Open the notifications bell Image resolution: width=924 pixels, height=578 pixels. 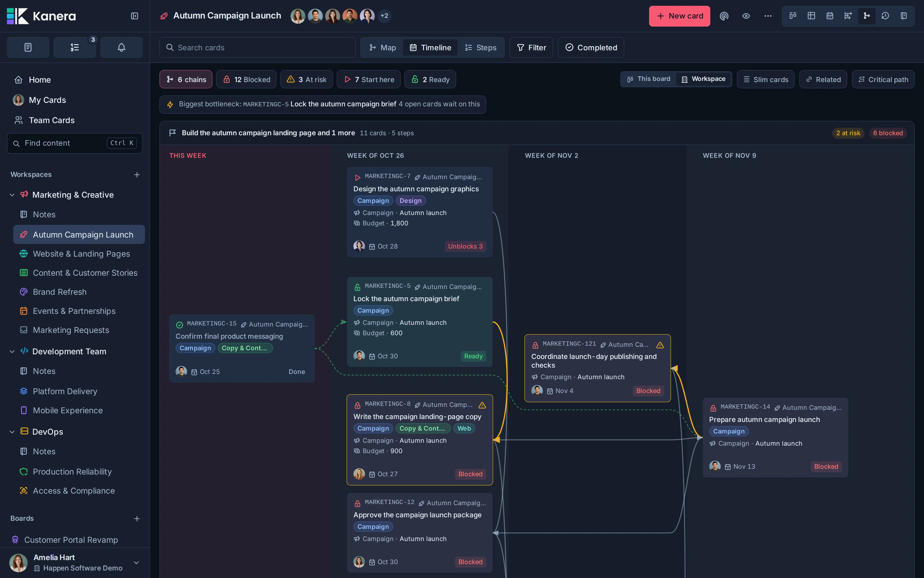tap(121, 47)
